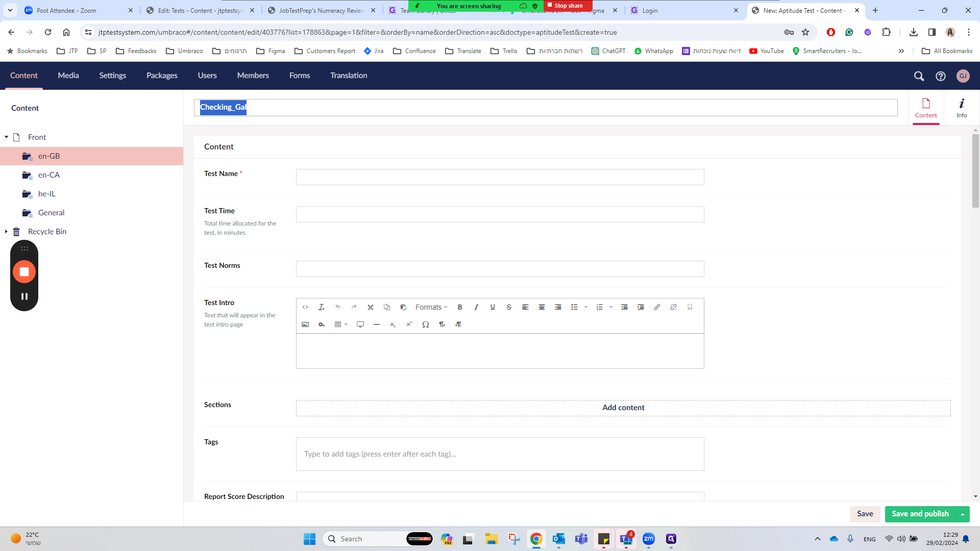Set right-to-left text direction
Viewport: 980px width, 551px height.
[x=458, y=324]
